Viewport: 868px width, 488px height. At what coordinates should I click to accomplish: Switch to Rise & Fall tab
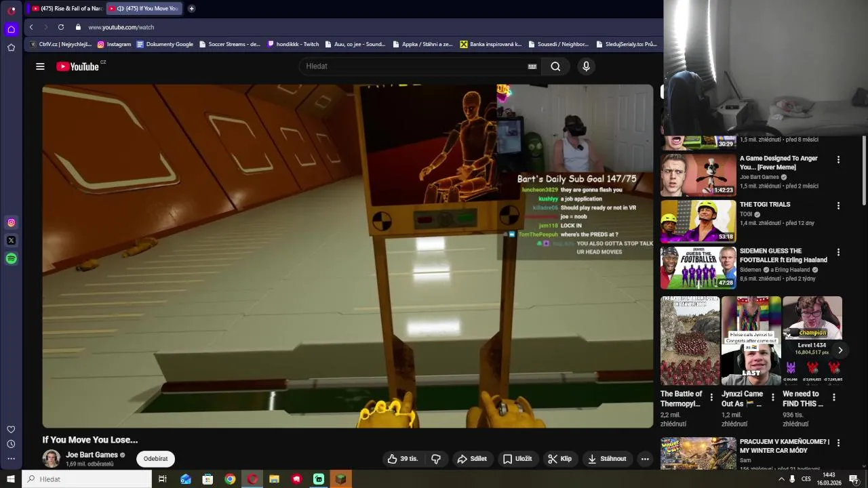[x=66, y=9]
